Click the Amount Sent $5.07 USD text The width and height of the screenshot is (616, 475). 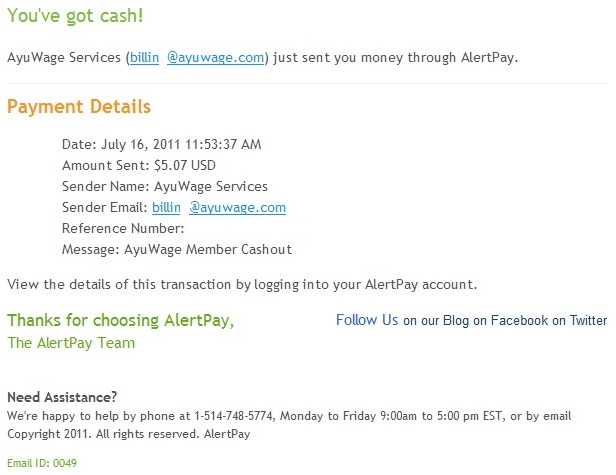(139, 165)
